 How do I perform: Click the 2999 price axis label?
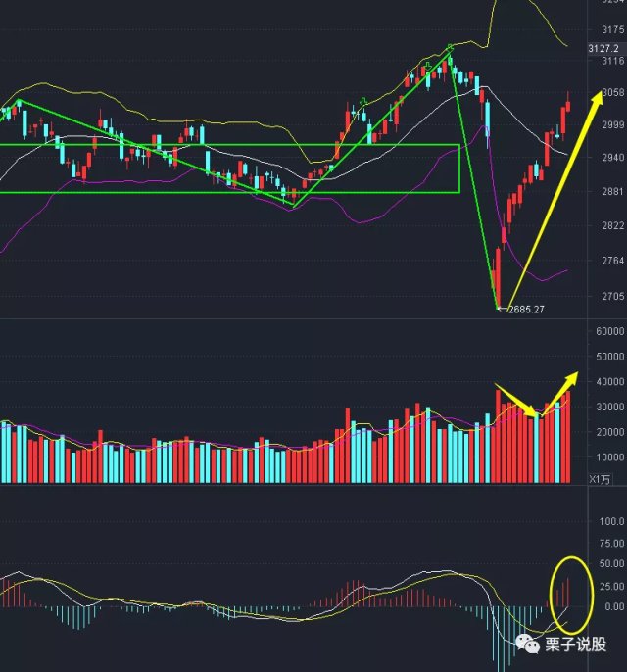[613, 124]
